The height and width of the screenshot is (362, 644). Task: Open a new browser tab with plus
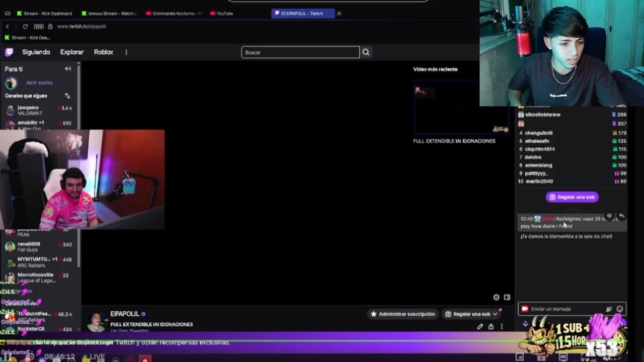point(339,14)
